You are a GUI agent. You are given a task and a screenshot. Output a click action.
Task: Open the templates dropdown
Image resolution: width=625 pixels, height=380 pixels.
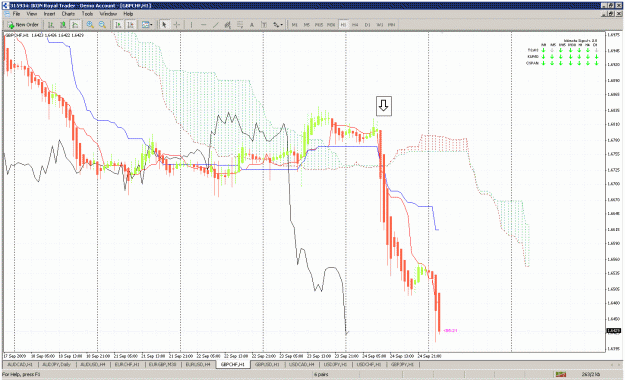[147, 25]
